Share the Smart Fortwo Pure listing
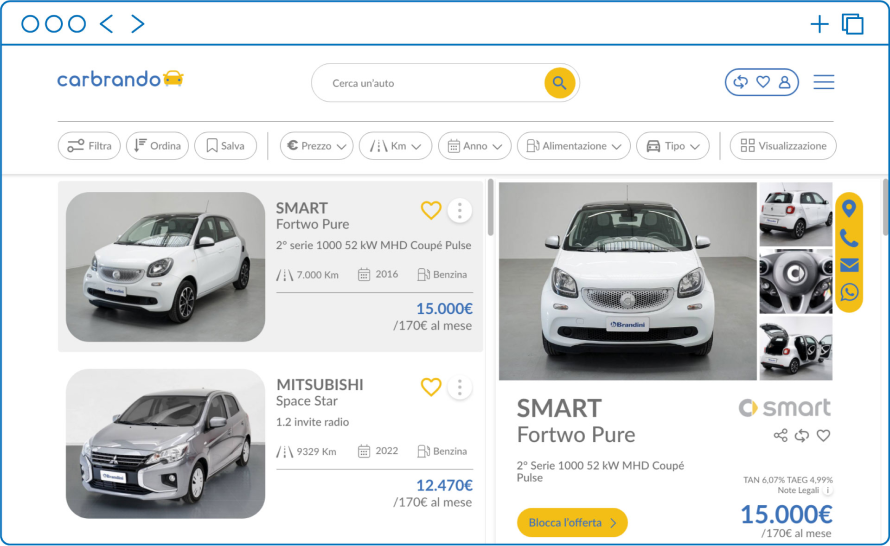The height and width of the screenshot is (546, 890). click(x=781, y=435)
